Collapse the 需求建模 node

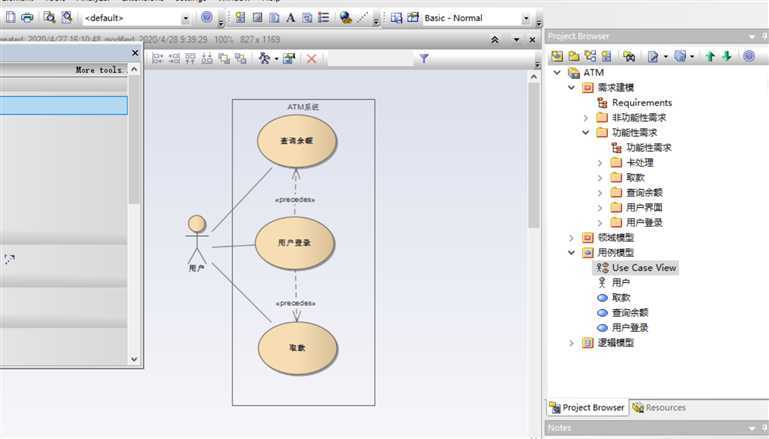pyautogui.click(x=571, y=87)
